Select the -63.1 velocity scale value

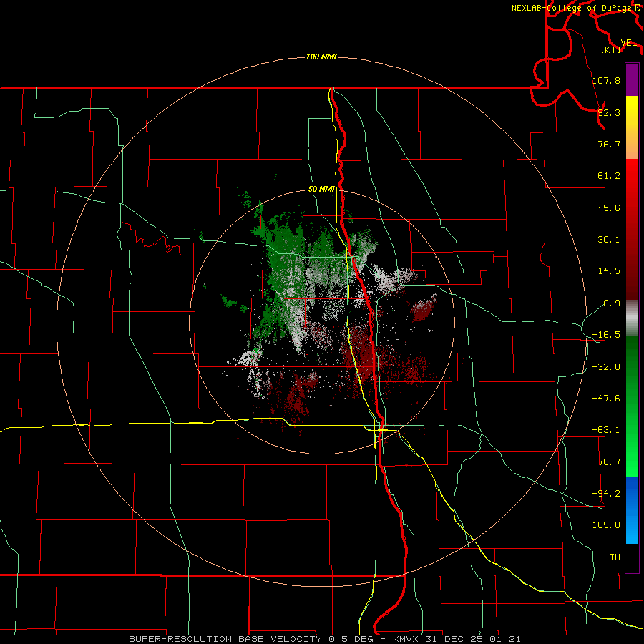point(606,430)
